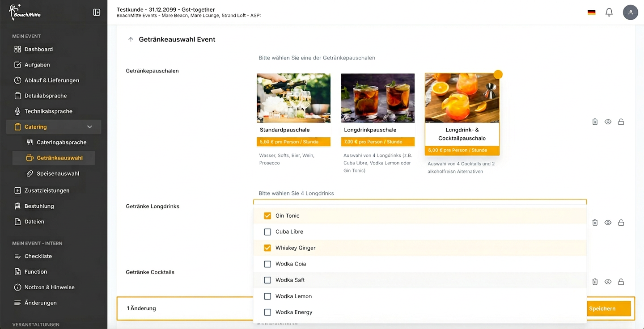Open the Dashboard section in the sidebar
The height and width of the screenshot is (329, 644).
(38, 49)
